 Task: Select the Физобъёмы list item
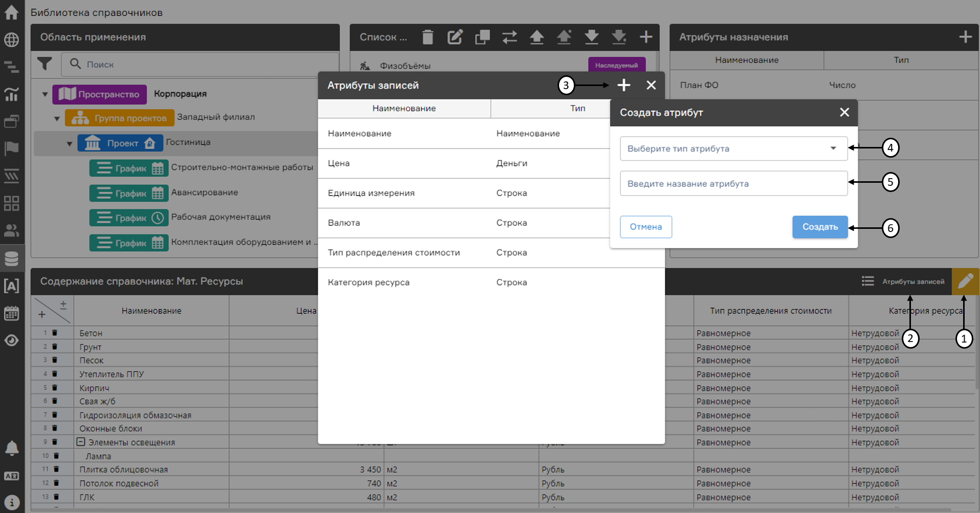point(405,66)
